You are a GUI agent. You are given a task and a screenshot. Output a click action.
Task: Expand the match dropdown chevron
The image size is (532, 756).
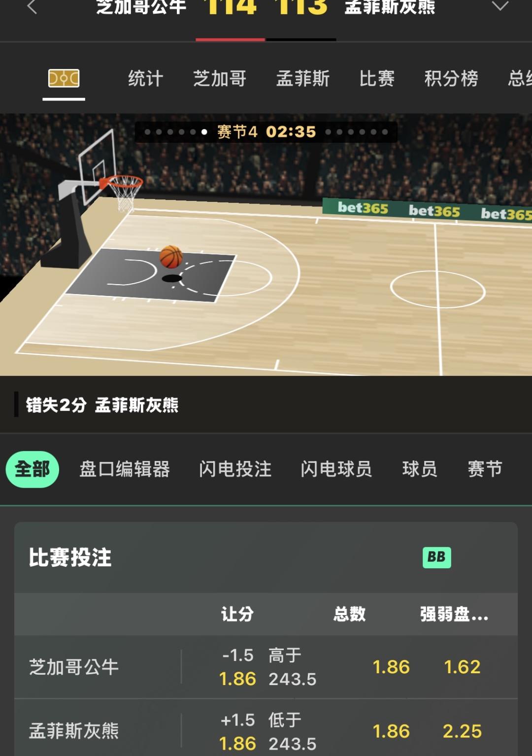click(500, 6)
